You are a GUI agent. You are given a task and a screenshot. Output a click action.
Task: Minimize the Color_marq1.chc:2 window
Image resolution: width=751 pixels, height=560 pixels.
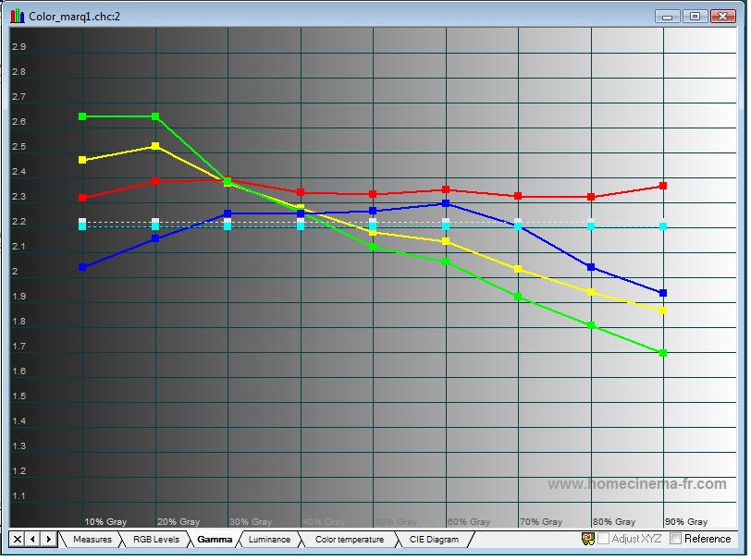(667, 17)
